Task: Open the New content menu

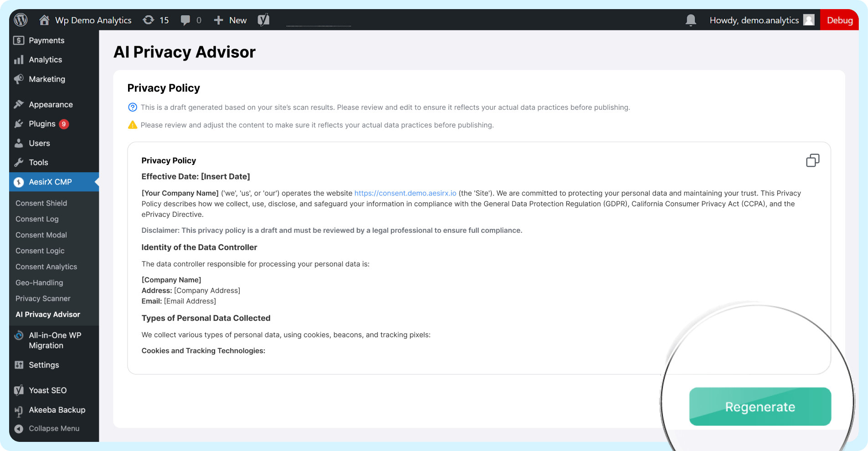Action: pos(231,20)
